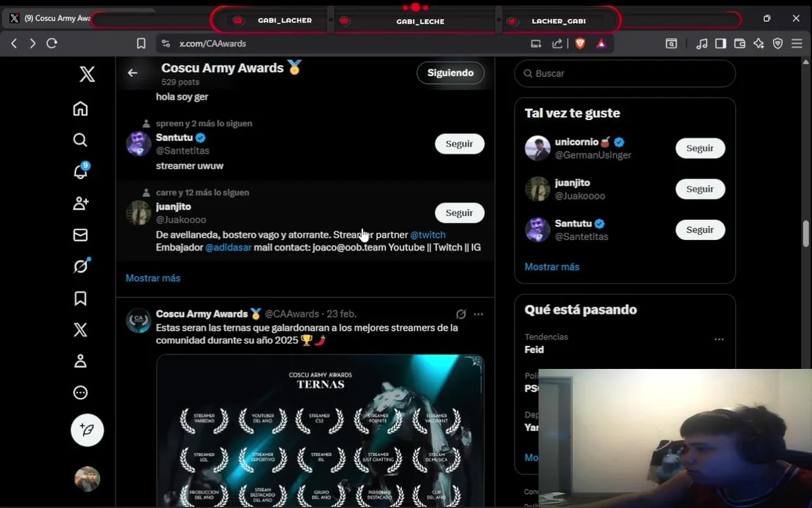Follow unicornio in Tal vez te guste
This screenshot has height=508, width=812.
coord(700,148)
